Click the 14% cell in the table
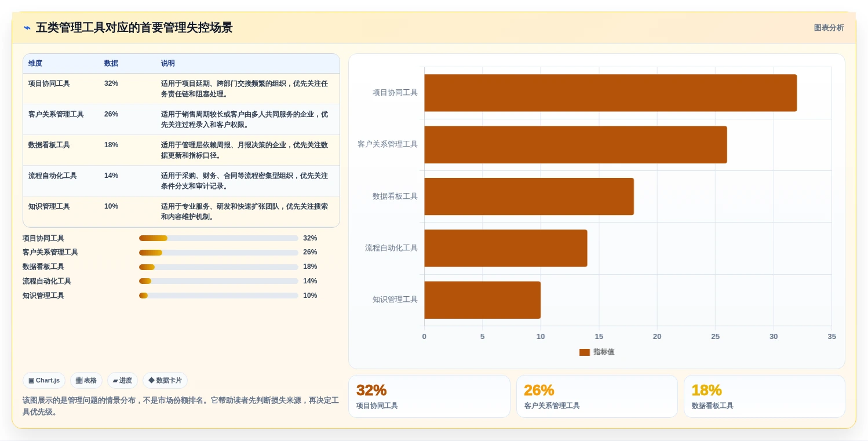Viewport: 868px width, 441px height. (x=111, y=176)
